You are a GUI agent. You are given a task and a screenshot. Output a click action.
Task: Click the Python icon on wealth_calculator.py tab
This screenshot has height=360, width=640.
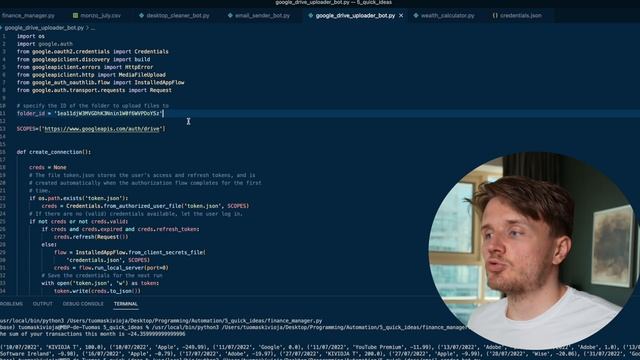(416, 16)
